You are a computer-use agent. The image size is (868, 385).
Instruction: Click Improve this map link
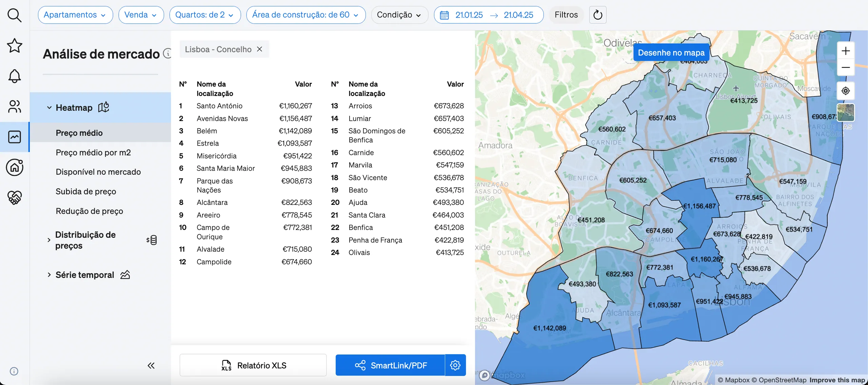point(837,380)
